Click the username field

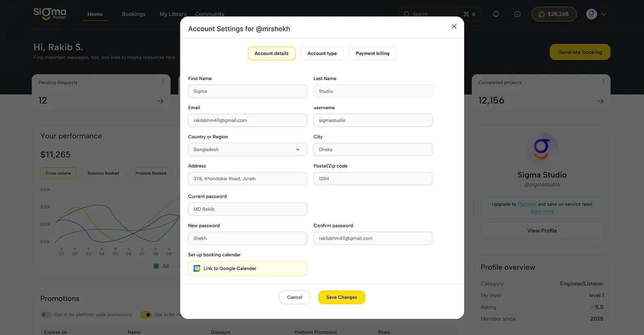[x=373, y=120]
